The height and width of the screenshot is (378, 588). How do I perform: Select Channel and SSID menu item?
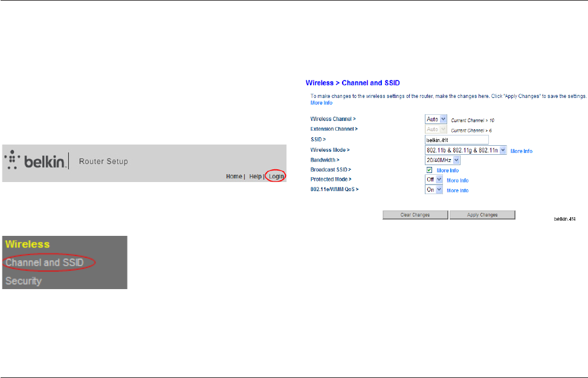pyautogui.click(x=44, y=262)
